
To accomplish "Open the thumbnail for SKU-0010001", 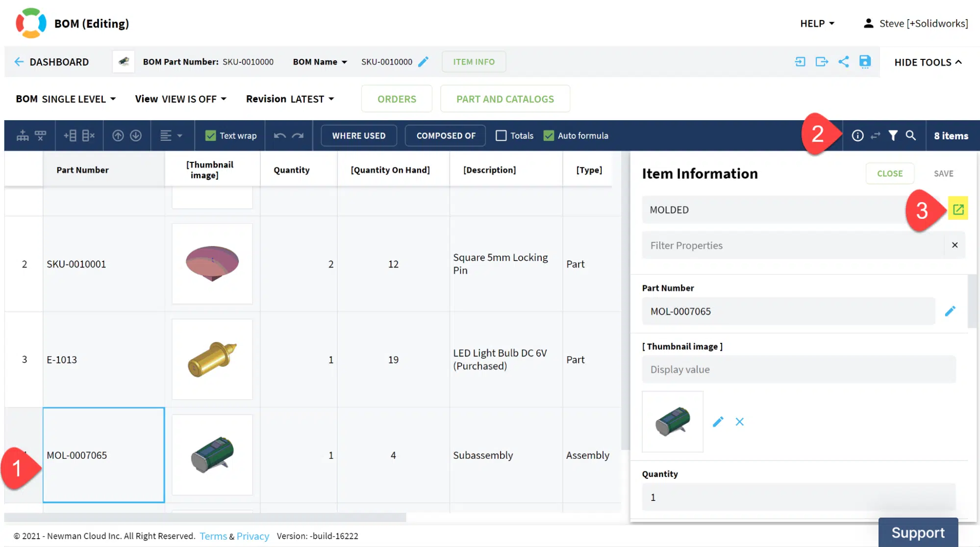I will 212,264.
